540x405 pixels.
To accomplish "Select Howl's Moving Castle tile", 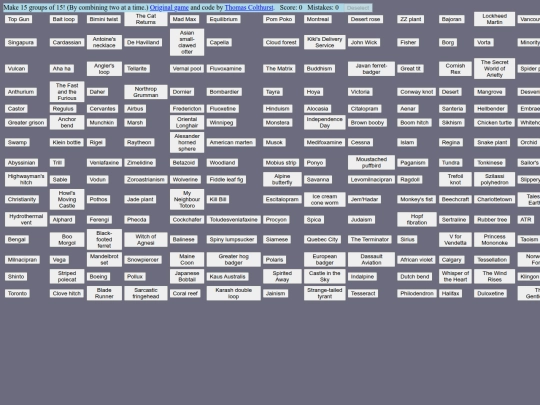I will coord(67,199).
